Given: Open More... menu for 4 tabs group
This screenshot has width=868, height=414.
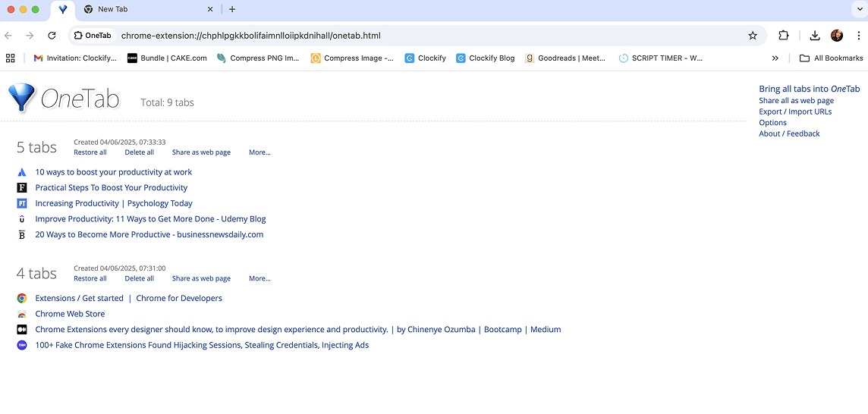Looking at the screenshot, I should coord(259,278).
